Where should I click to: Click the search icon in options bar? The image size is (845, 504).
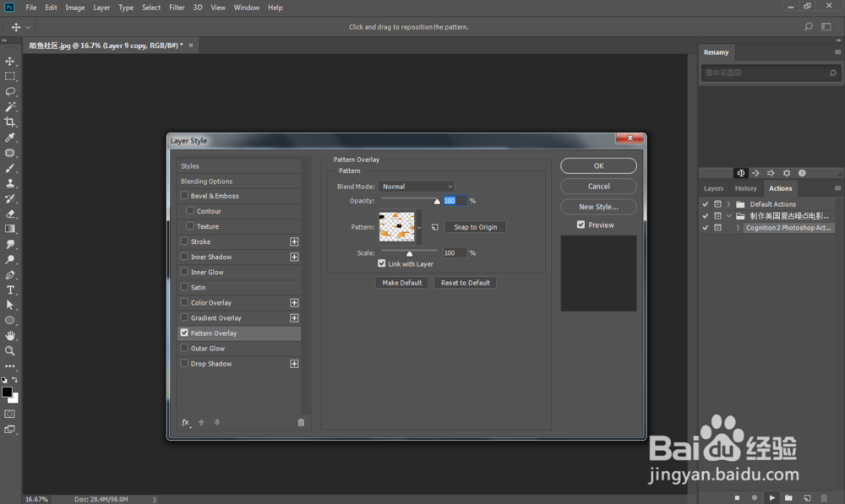coord(809,26)
